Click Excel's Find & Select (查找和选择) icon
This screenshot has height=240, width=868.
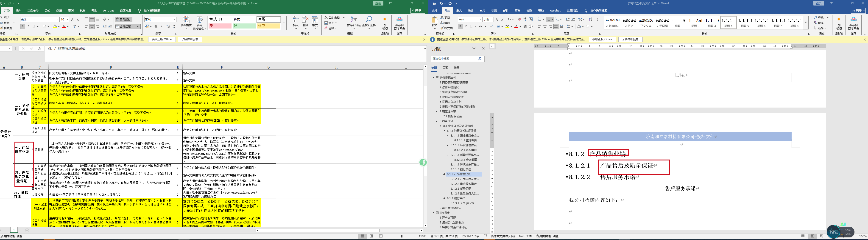coord(369,21)
